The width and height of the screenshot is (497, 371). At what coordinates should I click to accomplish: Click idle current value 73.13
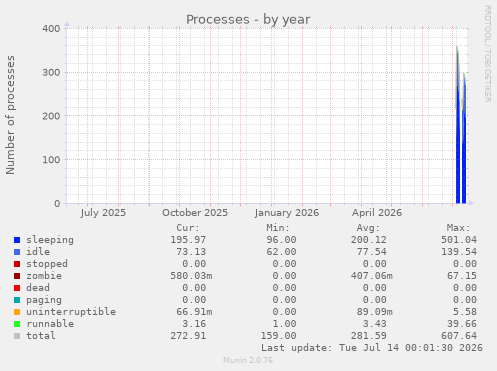[x=191, y=252]
